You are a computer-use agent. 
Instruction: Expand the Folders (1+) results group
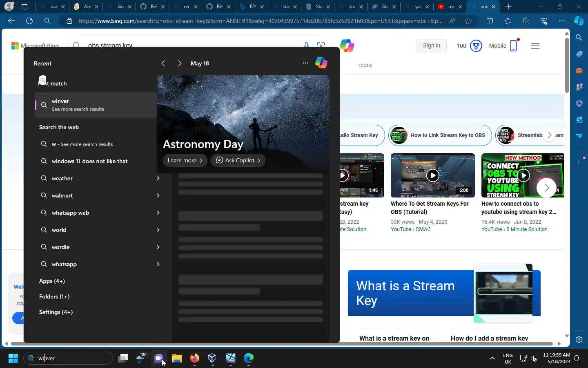tap(54, 296)
